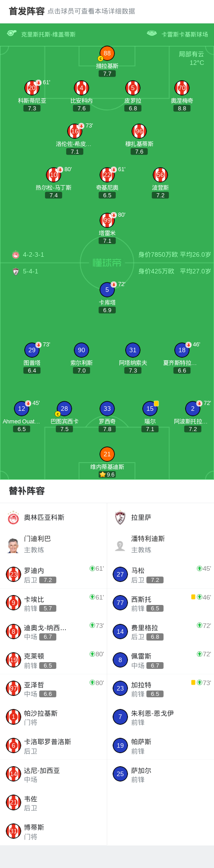Select 塔雷米 number 99 player icon

[107, 220]
